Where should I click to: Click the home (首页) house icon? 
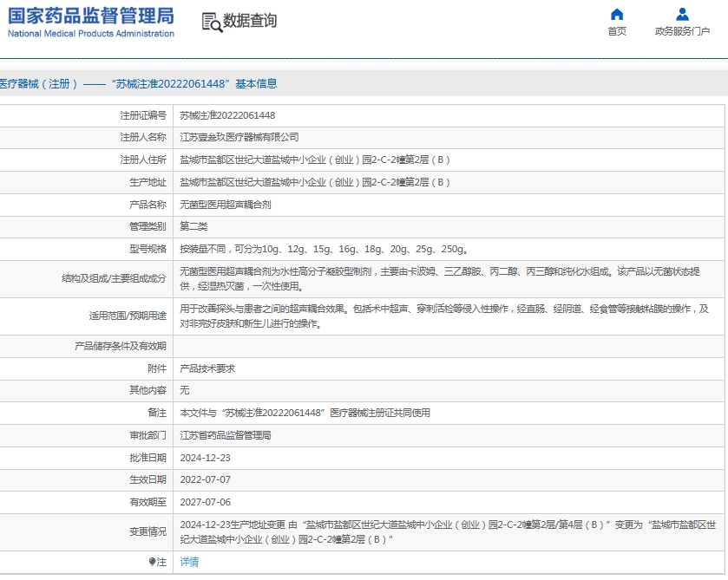[x=617, y=15]
